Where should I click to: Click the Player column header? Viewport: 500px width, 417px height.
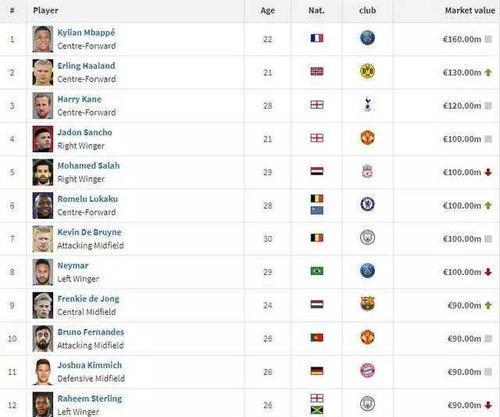click(46, 11)
